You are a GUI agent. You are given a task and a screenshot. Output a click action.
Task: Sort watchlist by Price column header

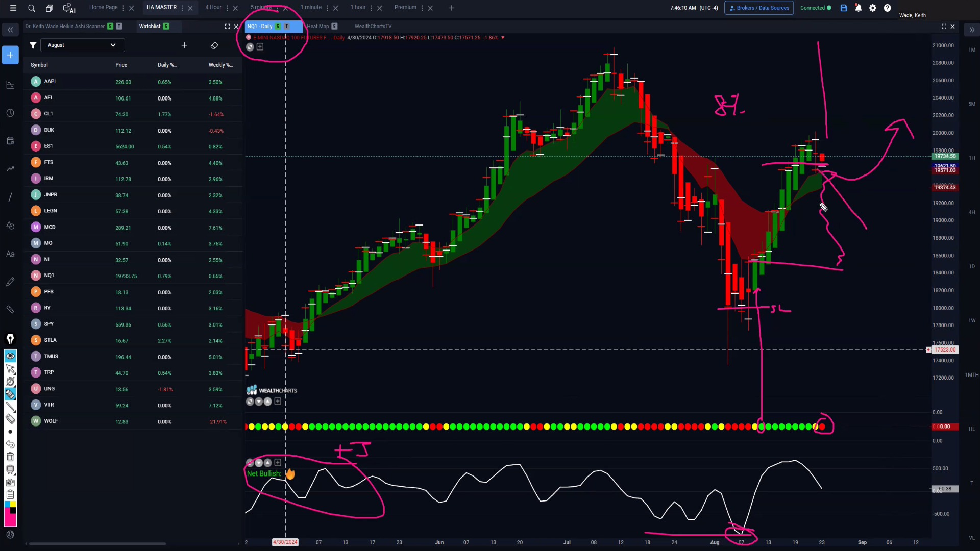(x=121, y=65)
